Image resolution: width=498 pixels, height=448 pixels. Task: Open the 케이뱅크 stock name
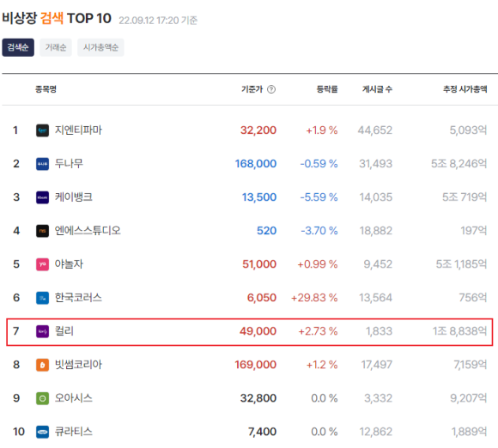click(x=74, y=197)
